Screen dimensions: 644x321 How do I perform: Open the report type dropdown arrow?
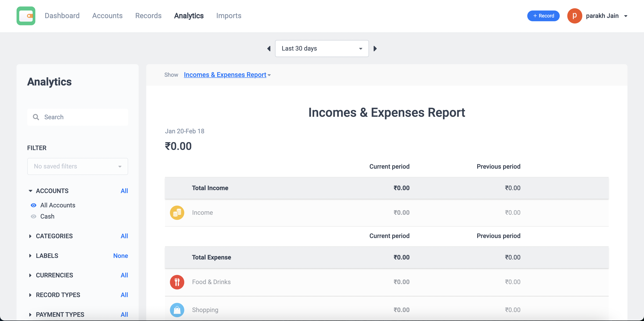(x=269, y=75)
